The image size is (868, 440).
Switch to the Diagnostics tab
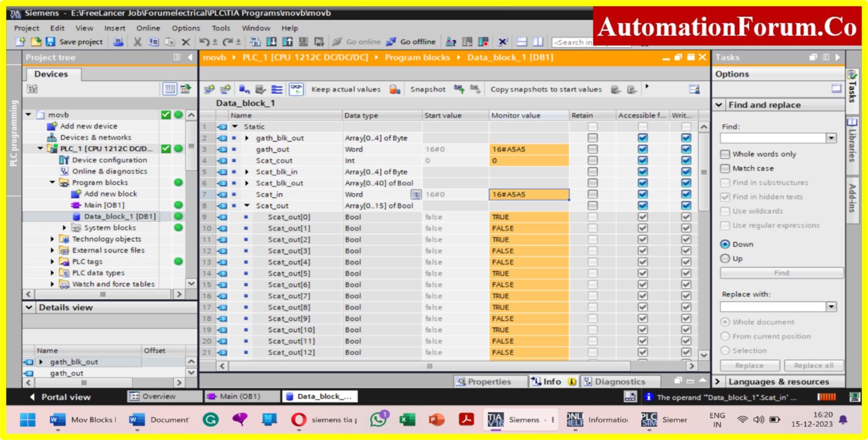pos(620,381)
